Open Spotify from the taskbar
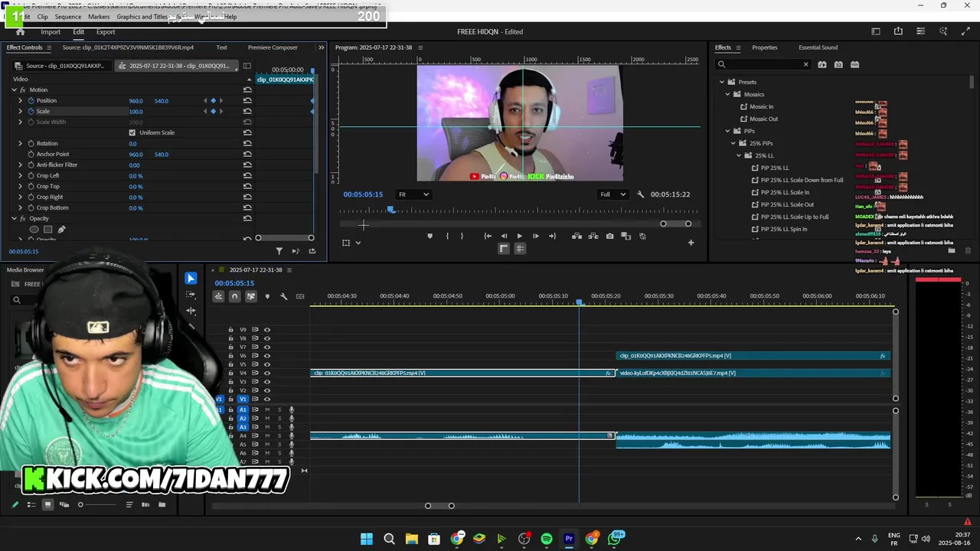Image resolution: width=980 pixels, height=551 pixels. tap(547, 539)
